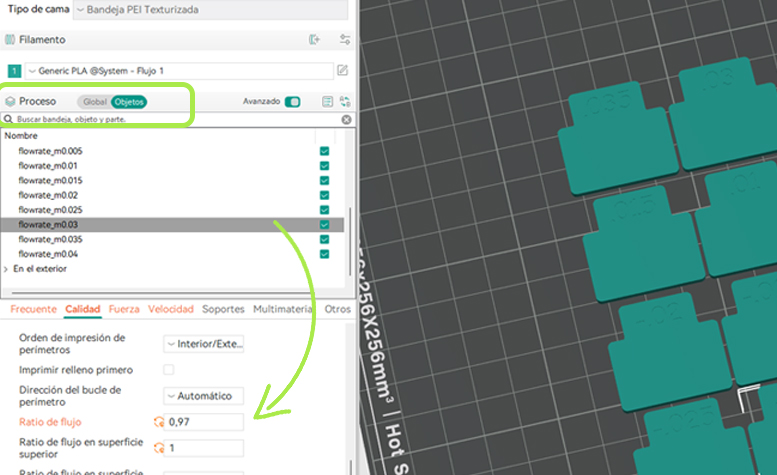The height and width of the screenshot is (475, 777).
Task: Click the Proceso layers icon
Action: click(x=10, y=102)
